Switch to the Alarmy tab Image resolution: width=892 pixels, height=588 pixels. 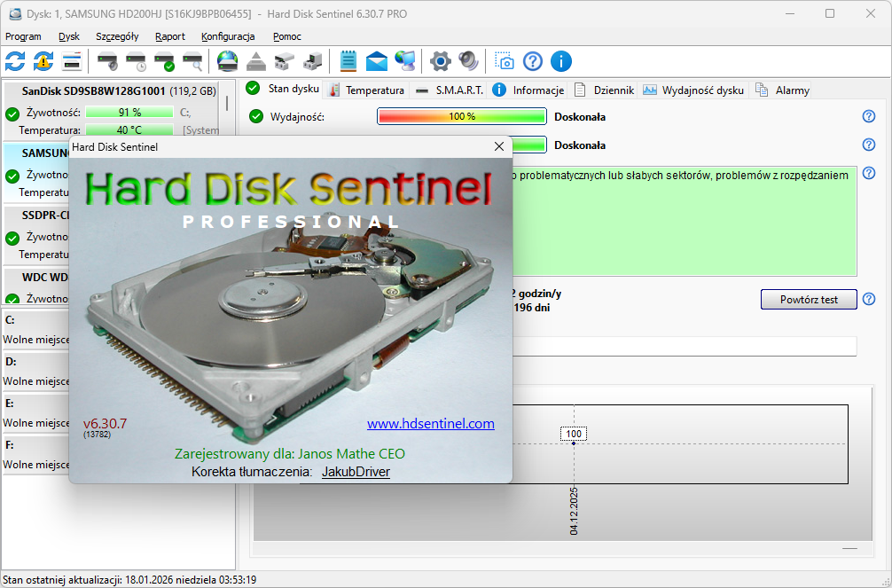[x=782, y=90]
